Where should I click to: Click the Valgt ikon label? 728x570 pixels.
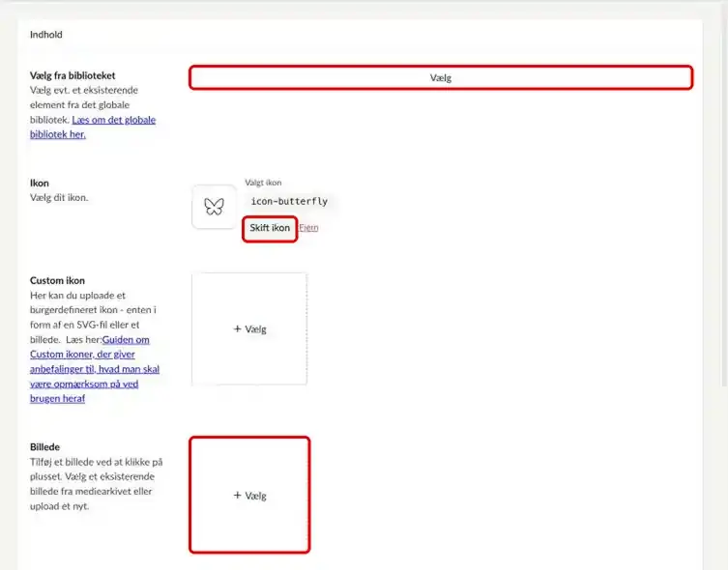coord(263,183)
